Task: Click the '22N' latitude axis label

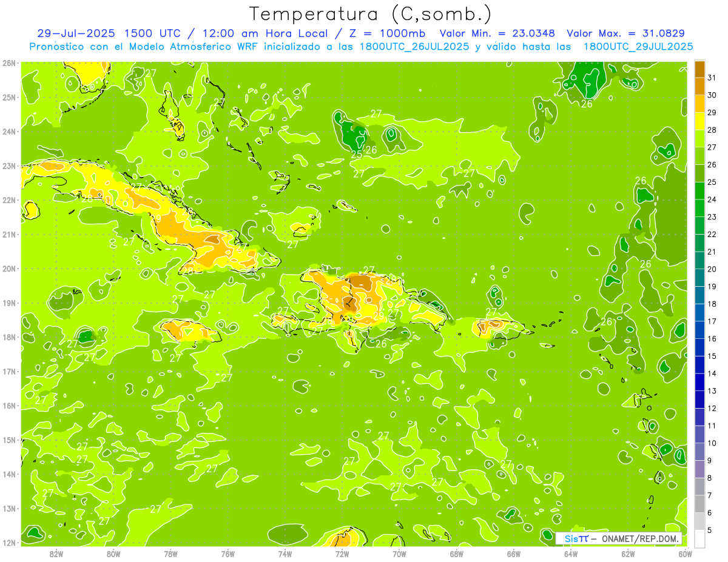Action: (9, 200)
